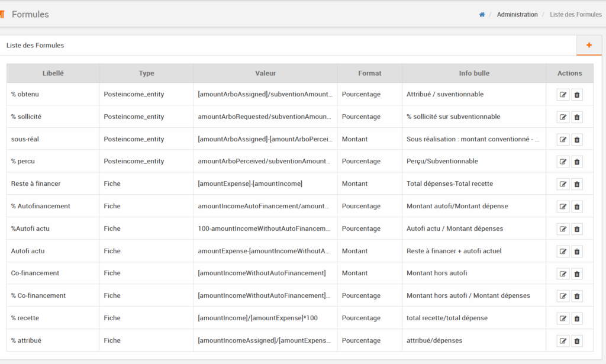Select the '[amountExpense]-[amountIncome]' value cell
606x364 pixels.
(x=250, y=184)
